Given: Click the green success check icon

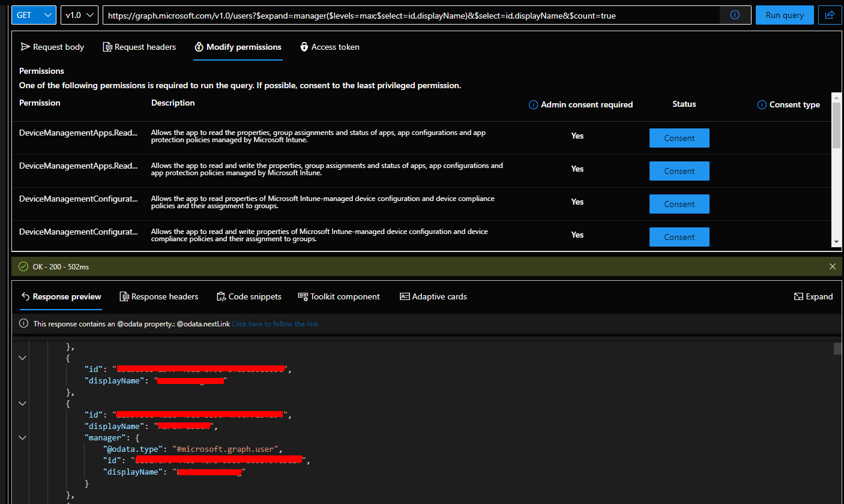Looking at the screenshot, I should point(23,266).
